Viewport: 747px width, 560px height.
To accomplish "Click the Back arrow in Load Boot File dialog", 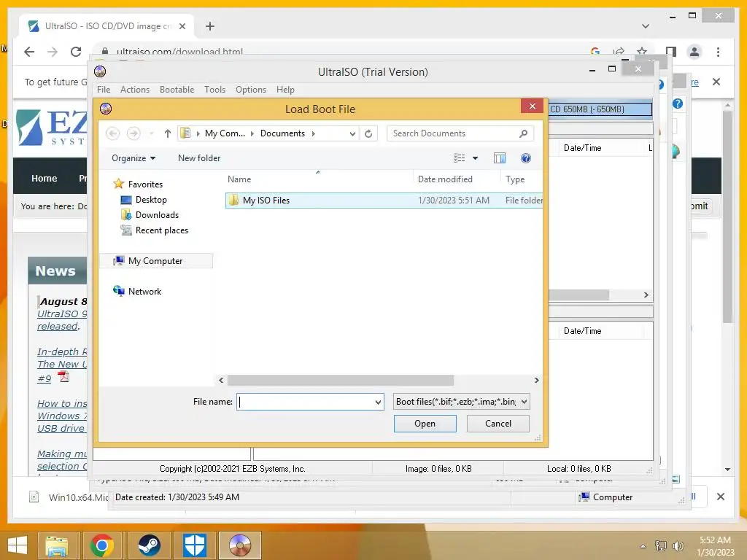I will [x=113, y=133].
